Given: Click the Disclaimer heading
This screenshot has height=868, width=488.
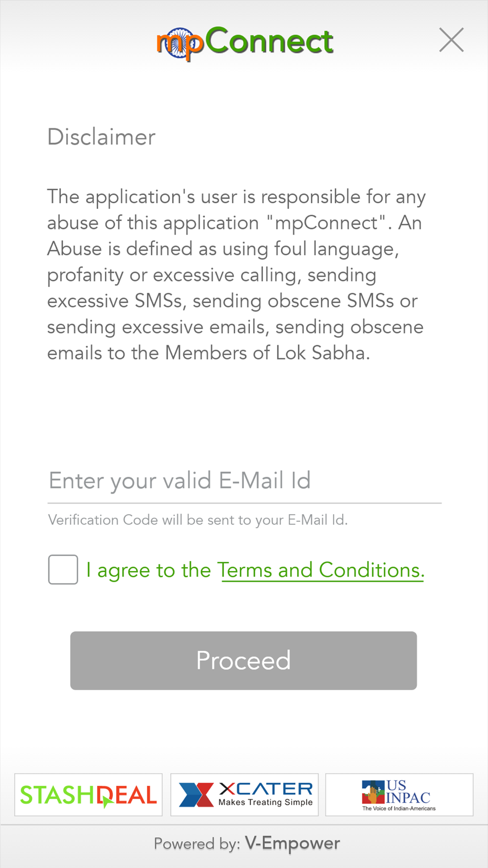Looking at the screenshot, I should (x=102, y=137).
